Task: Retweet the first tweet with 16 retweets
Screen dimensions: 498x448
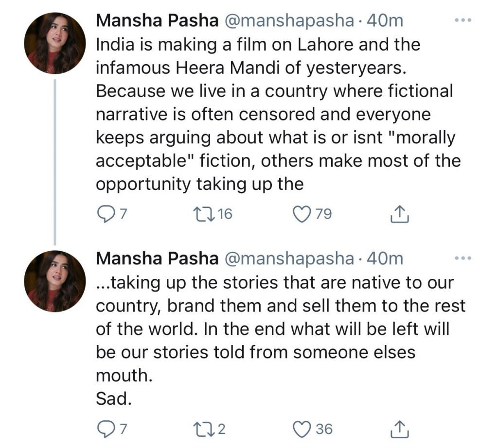Action: coord(200,214)
